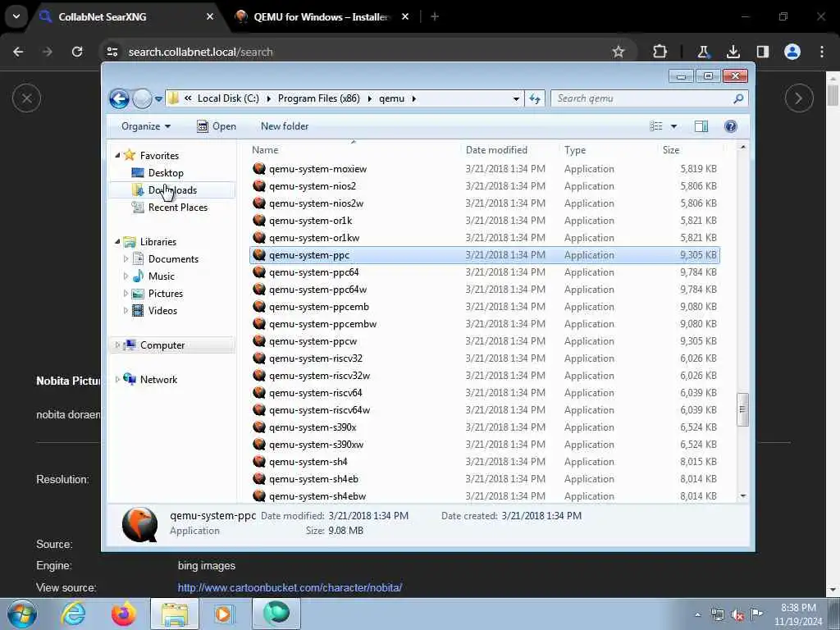This screenshot has height=630, width=840.
Task: Collapse the Favorites group
Action: tap(117, 155)
